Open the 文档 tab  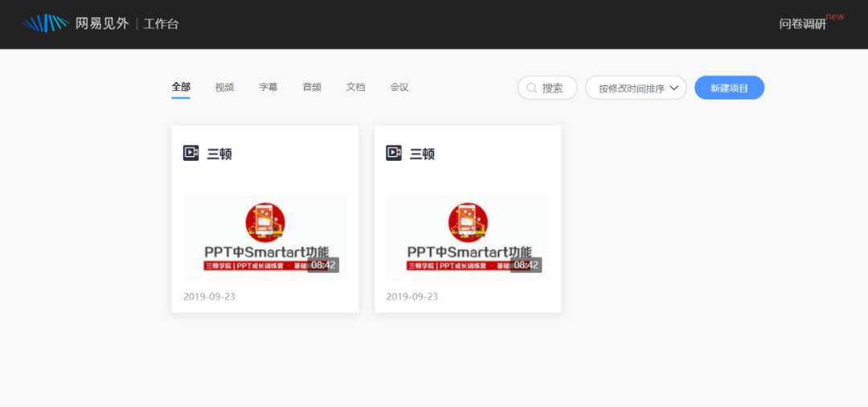(x=355, y=87)
